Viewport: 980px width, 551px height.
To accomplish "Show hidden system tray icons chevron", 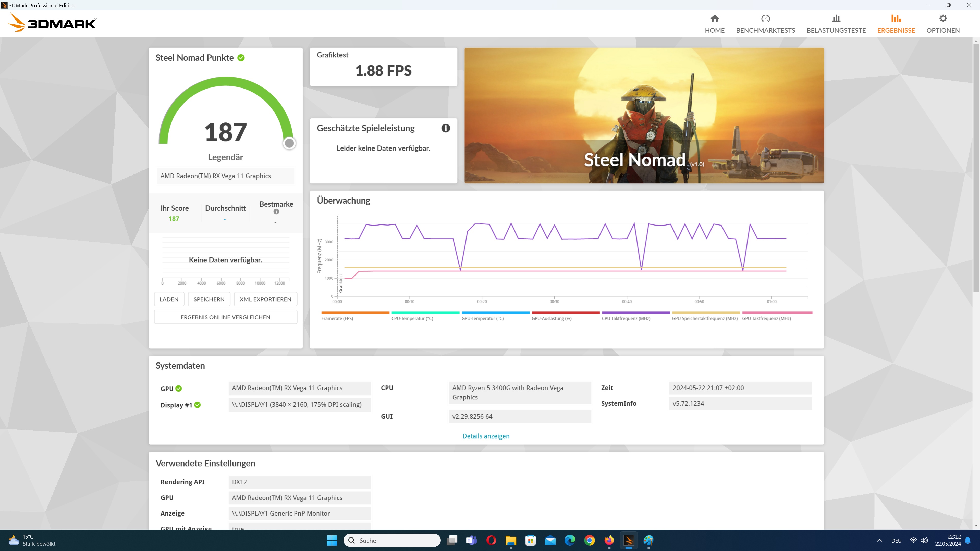I will point(879,540).
